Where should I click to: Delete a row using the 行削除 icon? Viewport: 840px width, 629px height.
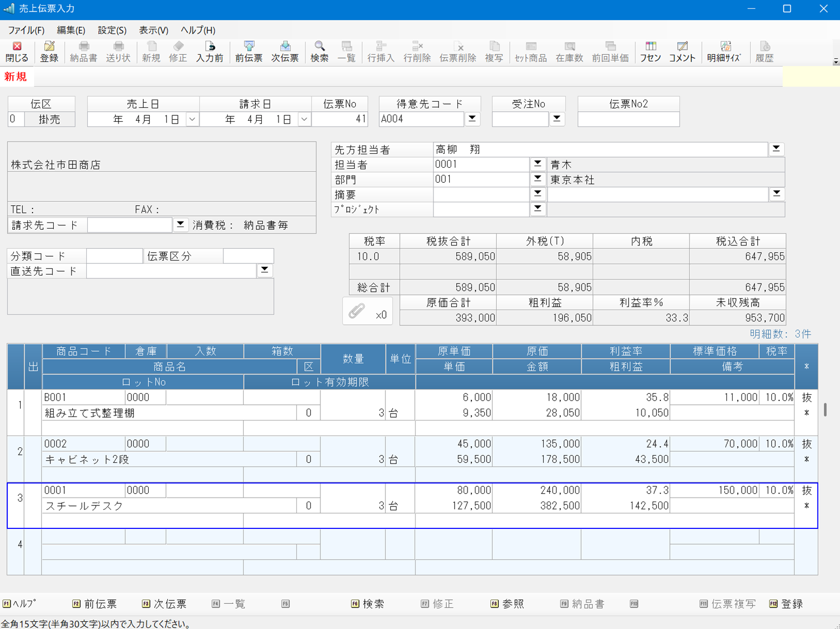[x=417, y=51]
